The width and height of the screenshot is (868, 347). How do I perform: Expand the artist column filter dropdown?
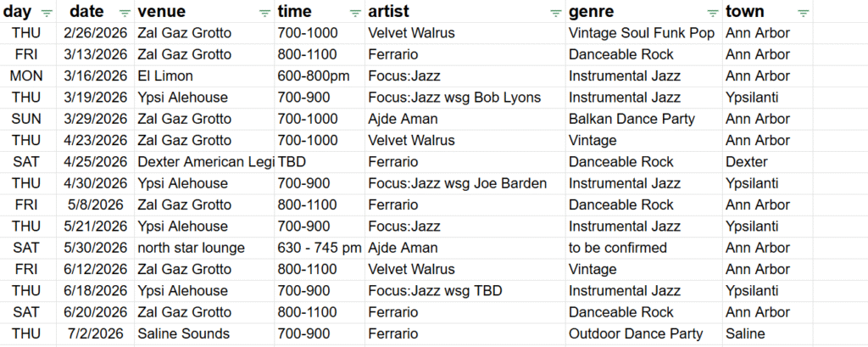click(555, 13)
